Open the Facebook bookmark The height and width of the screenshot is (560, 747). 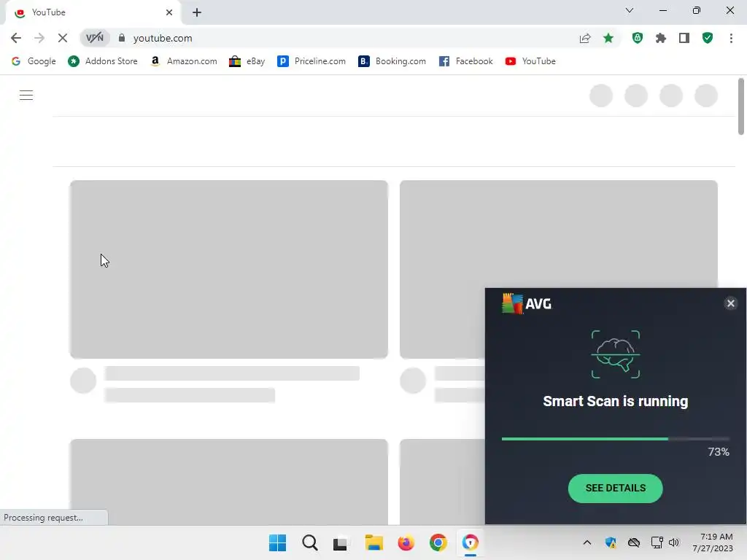tap(466, 61)
